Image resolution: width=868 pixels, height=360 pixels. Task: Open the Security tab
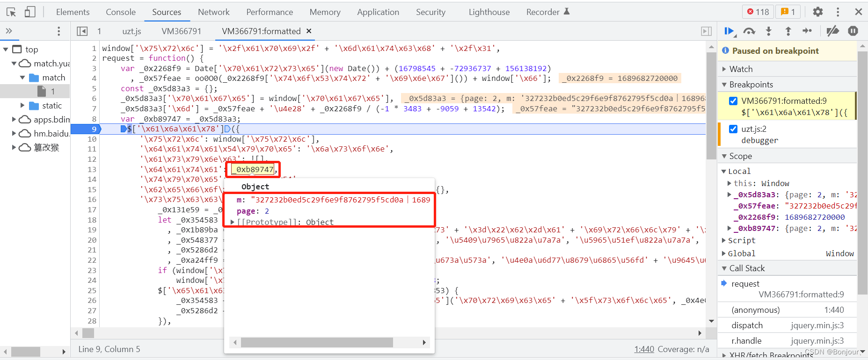click(x=430, y=12)
